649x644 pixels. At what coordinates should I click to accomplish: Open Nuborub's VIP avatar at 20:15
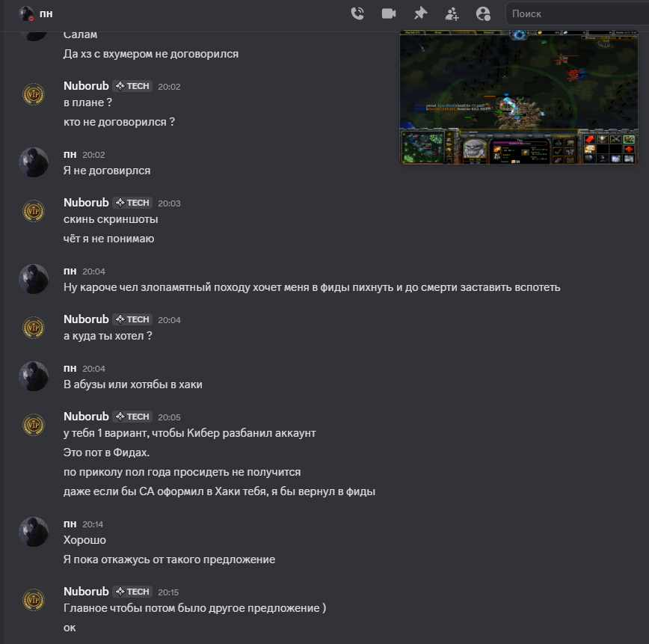point(34,600)
